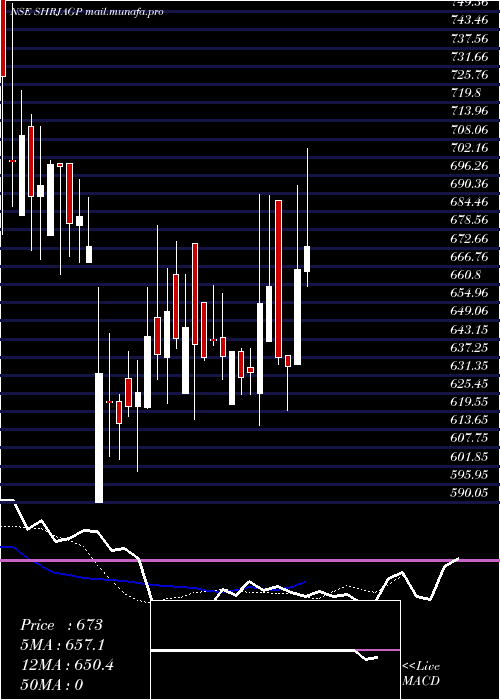Click the NSE SHRJAGP mail.munafa.pro chart title

pyautogui.click(x=87, y=12)
